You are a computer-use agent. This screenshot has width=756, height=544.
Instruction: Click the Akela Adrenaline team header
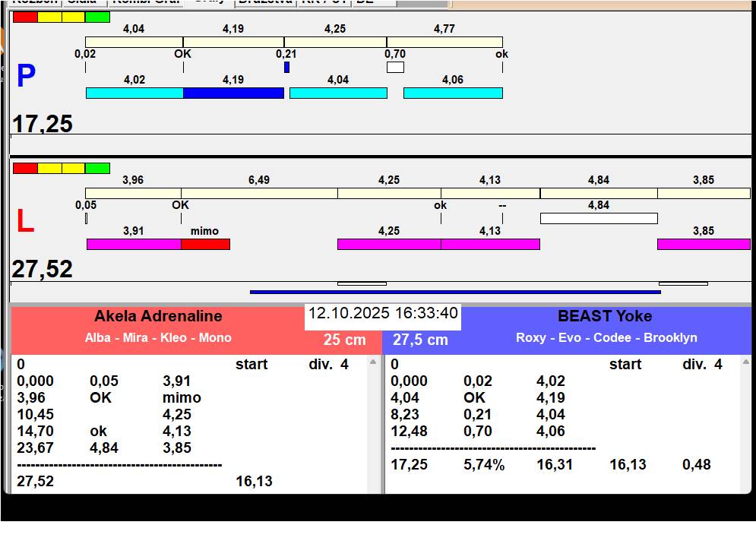click(158, 317)
